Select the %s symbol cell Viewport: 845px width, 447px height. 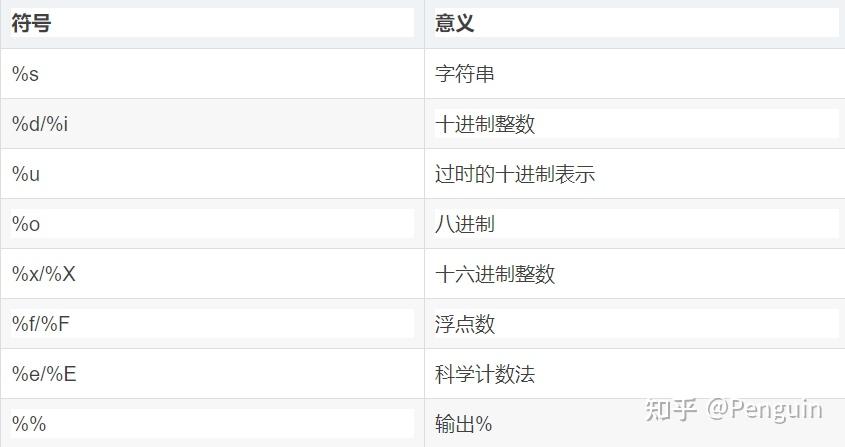(x=26, y=74)
